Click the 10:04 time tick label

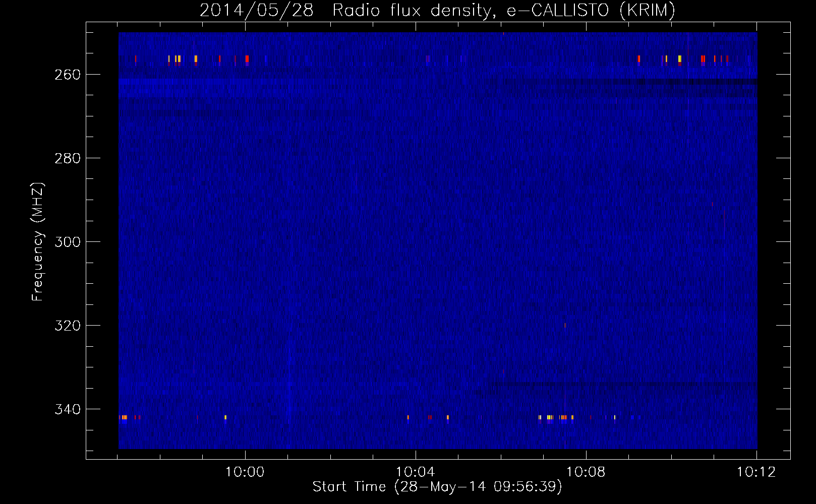416,472
